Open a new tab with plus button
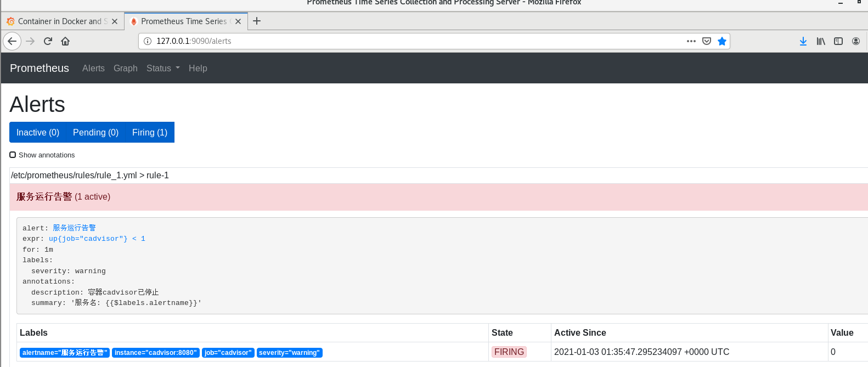The height and width of the screenshot is (367, 868). tap(257, 21)
